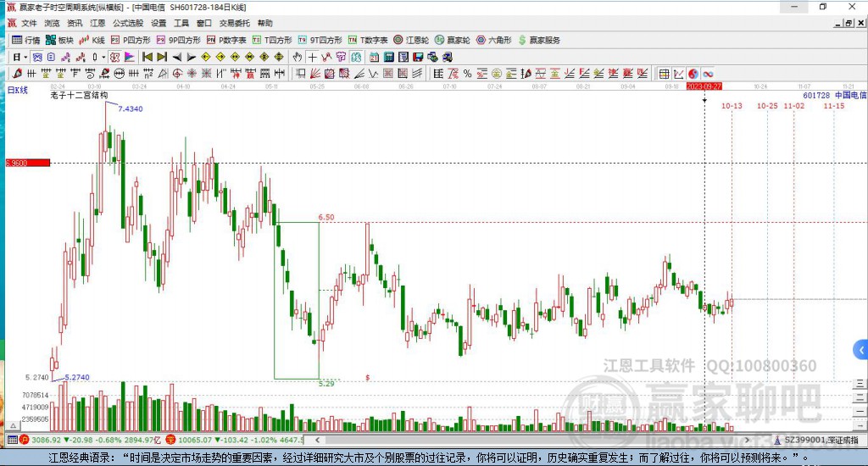Open the 9T四方形 tool
Image resolution: width=868 pixels, height=466 pixels.
[320, 40]
